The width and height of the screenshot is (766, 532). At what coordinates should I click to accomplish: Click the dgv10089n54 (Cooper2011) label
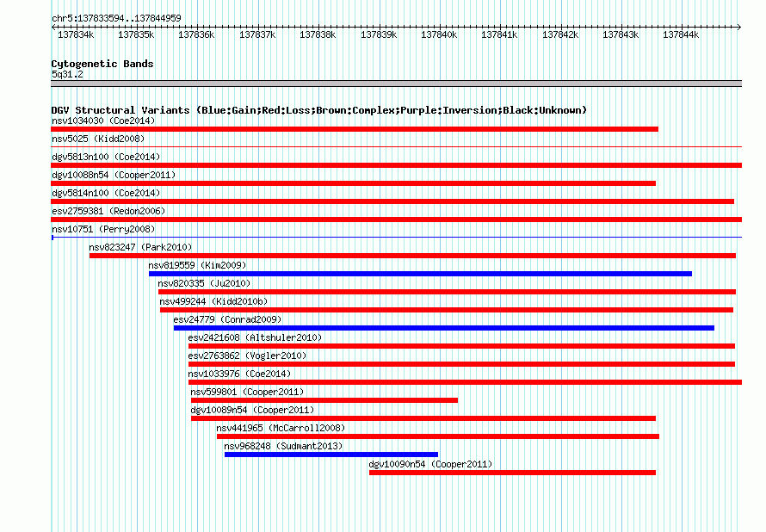coord(252,410)
